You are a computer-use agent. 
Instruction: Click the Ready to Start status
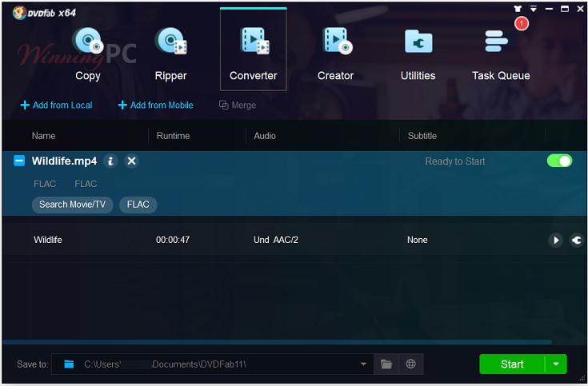[x=455, y=161]
